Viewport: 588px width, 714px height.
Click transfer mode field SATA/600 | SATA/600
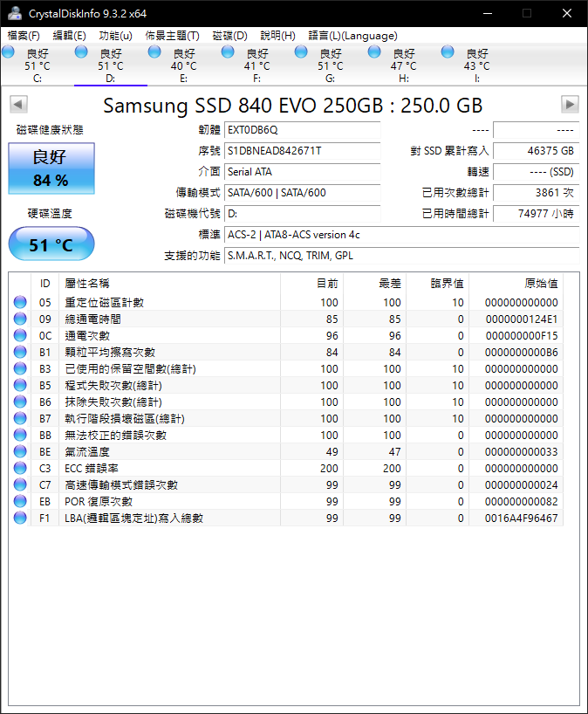(x=302, y=193)
